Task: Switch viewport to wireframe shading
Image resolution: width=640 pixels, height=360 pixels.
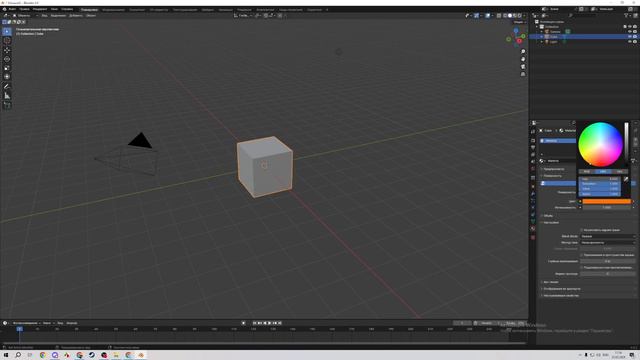Action: coord(505,16)
